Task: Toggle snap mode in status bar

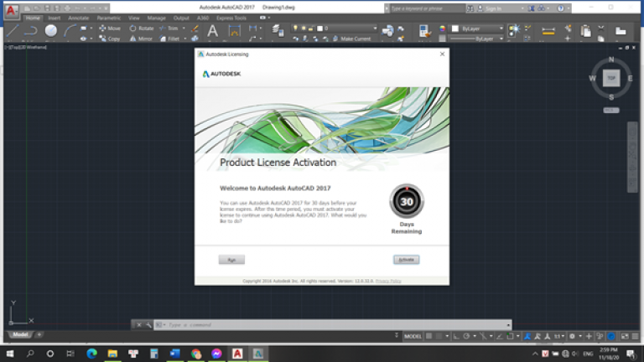Action: tap(439, 336)
